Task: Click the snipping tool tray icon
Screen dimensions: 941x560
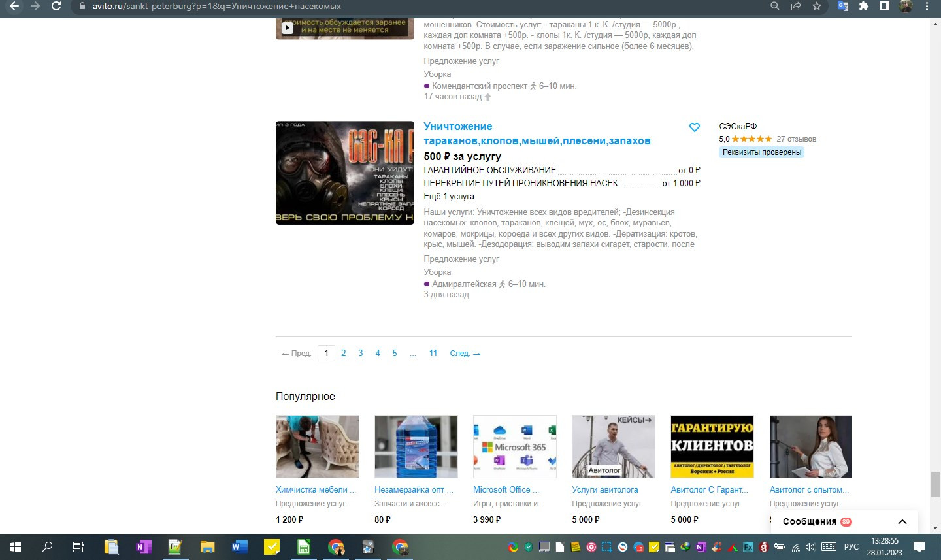Action: (x=607, y=547)
